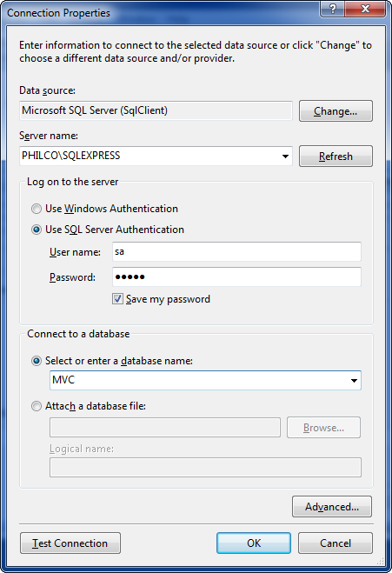Screen dimensions: 392x573
Task: Refresh the server name list
Action: coord(336,157)
